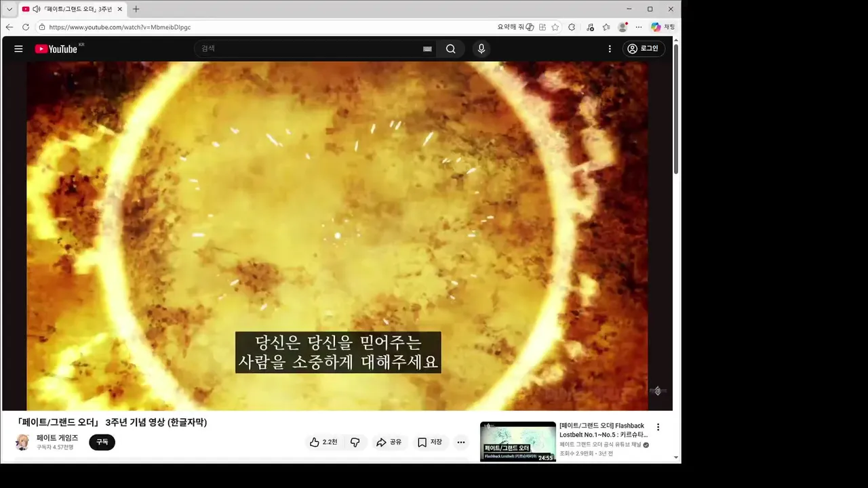868x488 pixels.
Task: Open the Flashback Lostbelt No.1~No.5 video title
Action: (603, 430)
